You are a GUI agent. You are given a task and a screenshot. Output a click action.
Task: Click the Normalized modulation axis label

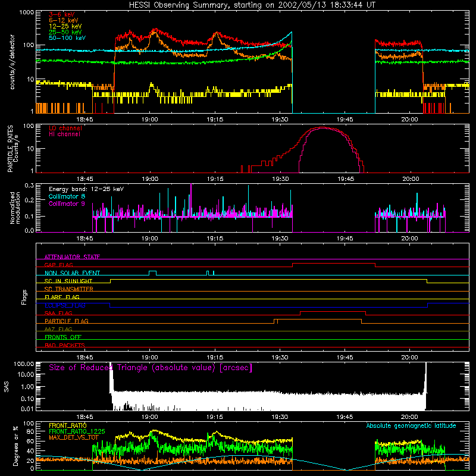(x=15, y=208)
